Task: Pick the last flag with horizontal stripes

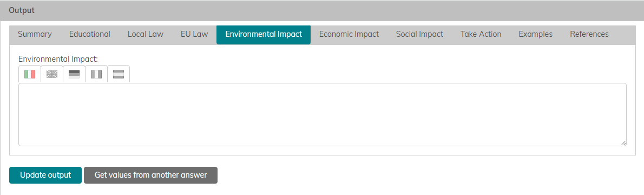Action: coord(119,74)
